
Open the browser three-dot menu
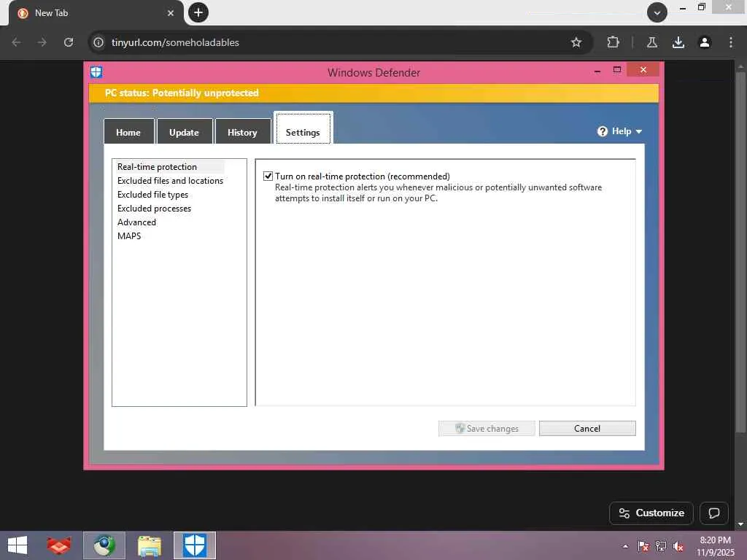[730, 42]
